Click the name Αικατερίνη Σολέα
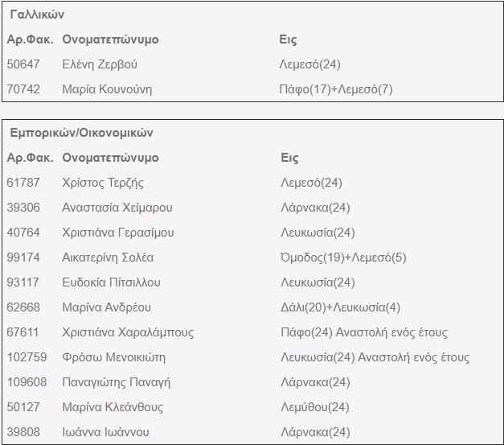504x445 pixels. 108,258
